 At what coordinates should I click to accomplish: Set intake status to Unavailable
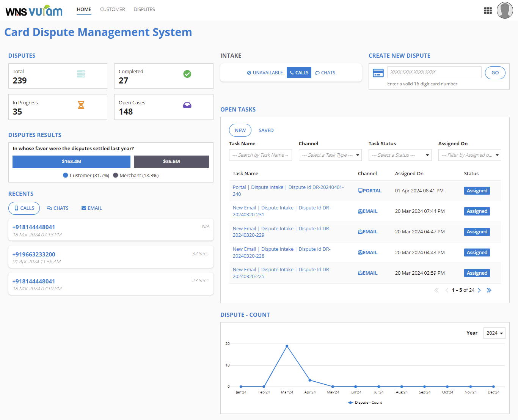265,73
